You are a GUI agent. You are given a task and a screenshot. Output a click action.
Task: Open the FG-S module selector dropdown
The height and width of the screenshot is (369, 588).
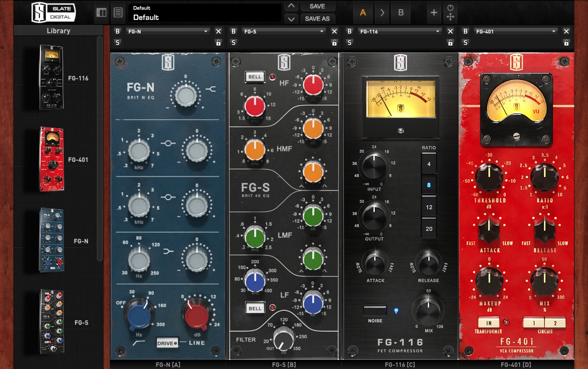pos(284,31)
